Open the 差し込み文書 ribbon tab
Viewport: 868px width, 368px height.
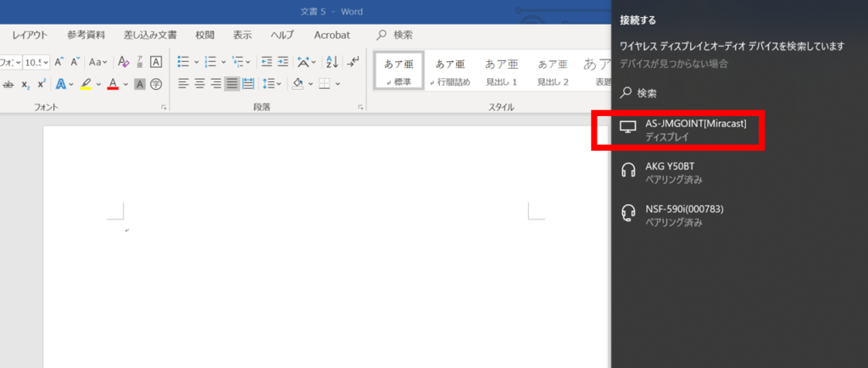pos(150,35)
